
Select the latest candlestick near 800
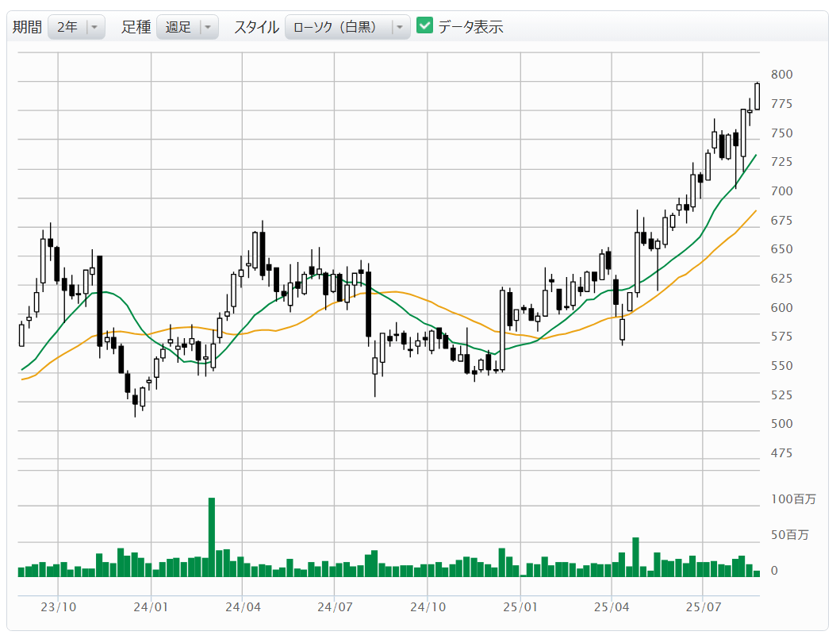pos(757,96)
